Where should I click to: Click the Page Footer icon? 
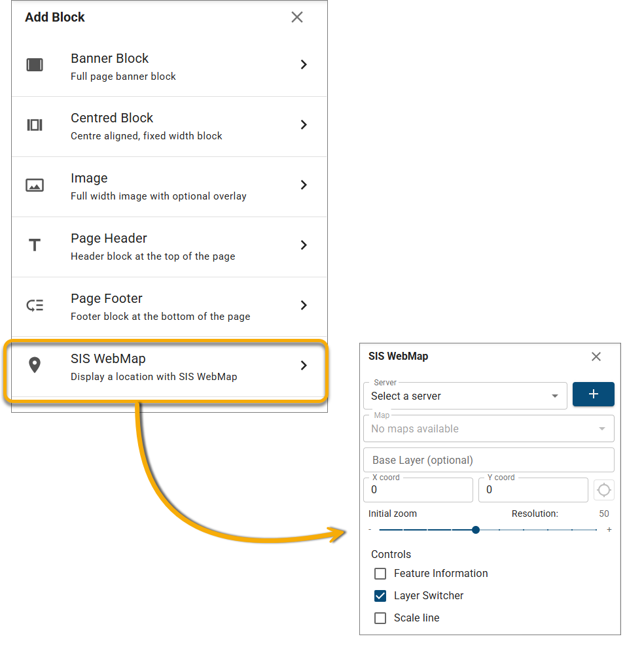pyautogui.click(x=35, y=305)
